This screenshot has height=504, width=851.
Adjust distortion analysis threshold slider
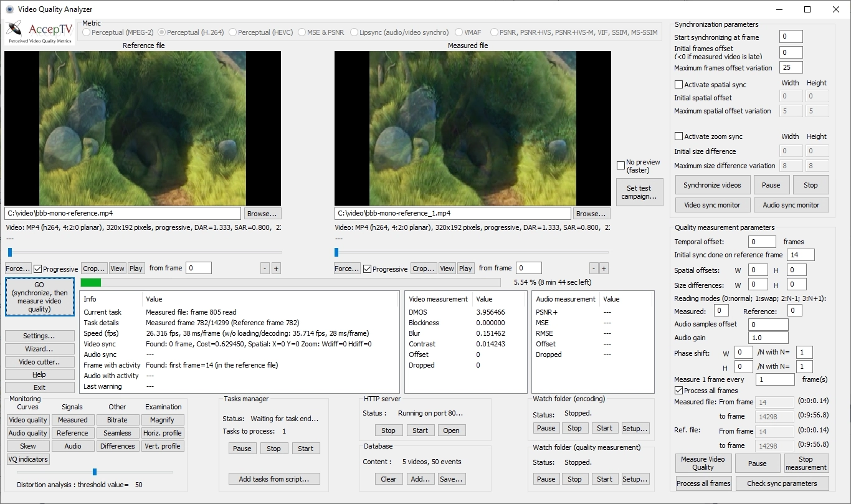(94, 472)
